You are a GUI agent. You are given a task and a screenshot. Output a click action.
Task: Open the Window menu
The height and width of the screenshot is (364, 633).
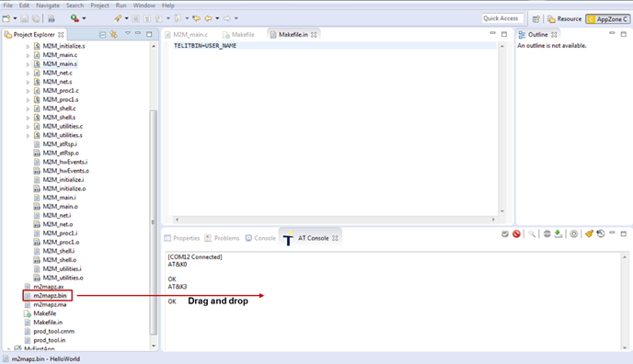click(x=144, y=6)
